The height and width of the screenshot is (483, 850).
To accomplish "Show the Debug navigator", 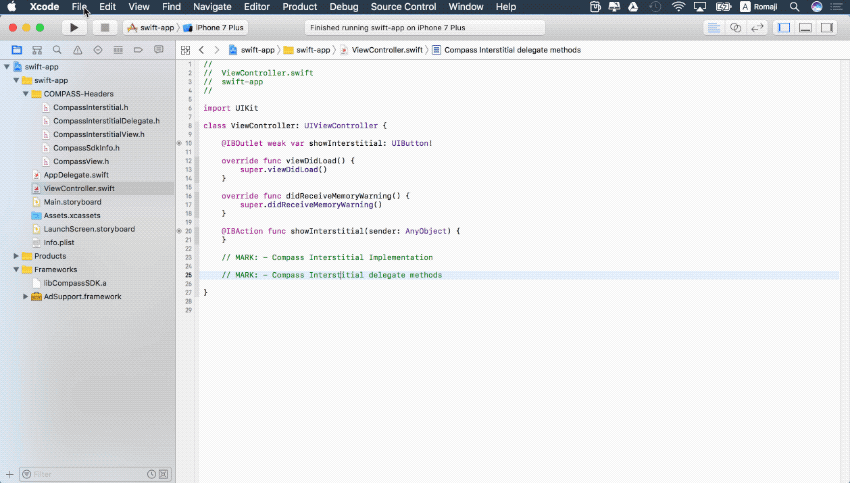I will (x=118, y=50).
